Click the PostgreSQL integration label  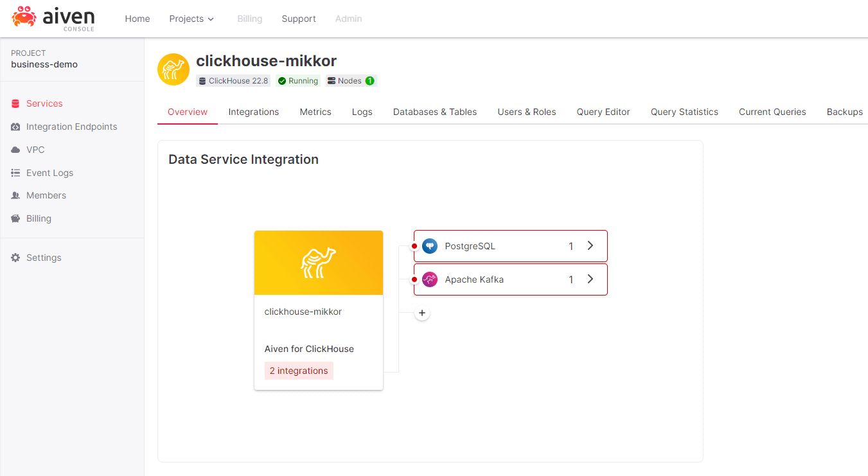(x=470, y=246)
